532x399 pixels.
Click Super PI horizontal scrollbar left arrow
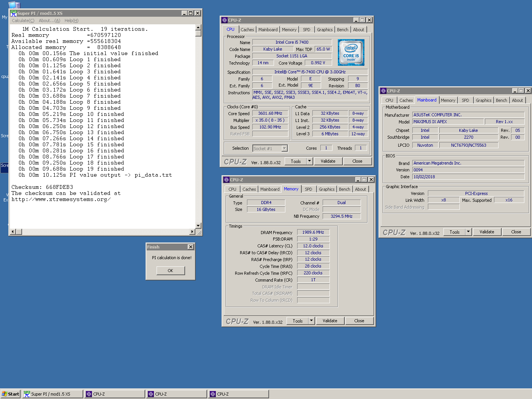pyautogui.click(x=13, y=231)
